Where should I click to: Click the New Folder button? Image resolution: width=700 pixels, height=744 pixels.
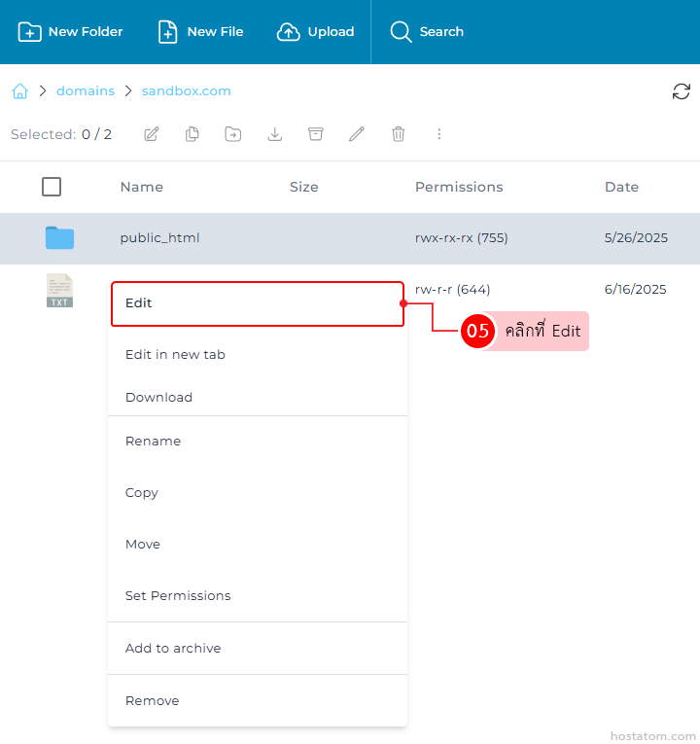click(x=71, y=32)
